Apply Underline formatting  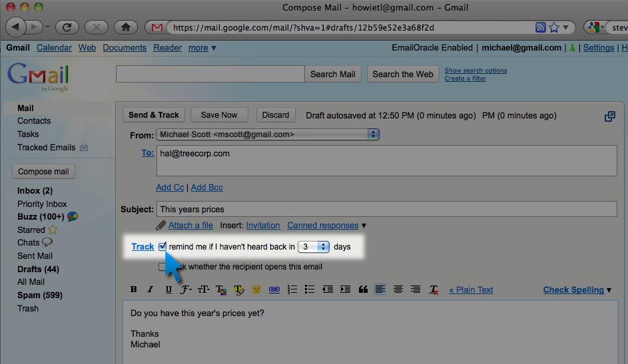168,289
